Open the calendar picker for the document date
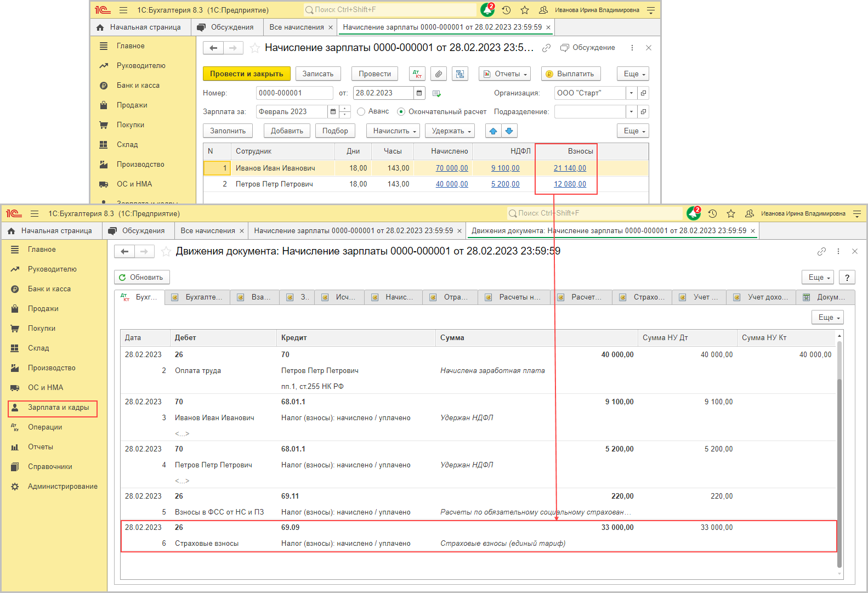This screenshot has width=868, height=593. (x=419, y=93)
